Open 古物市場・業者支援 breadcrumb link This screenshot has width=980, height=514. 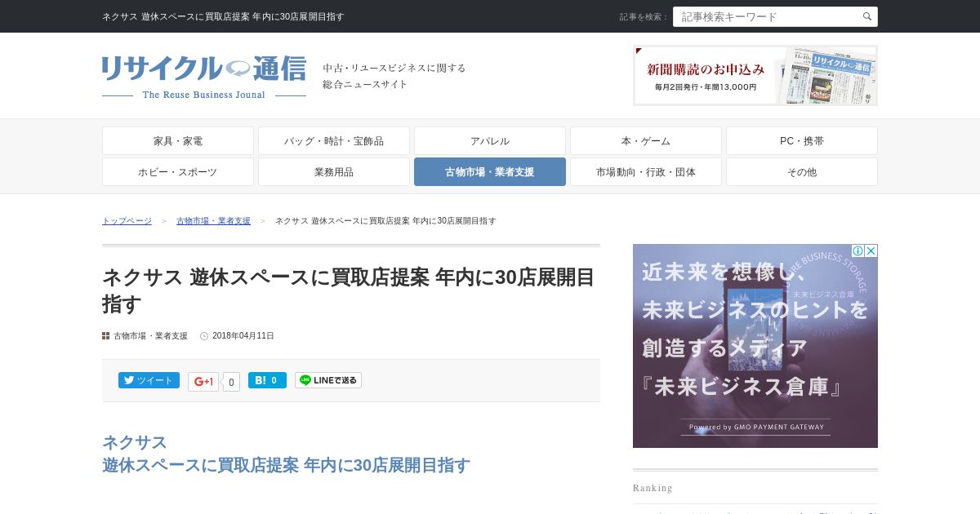[213, 221]
